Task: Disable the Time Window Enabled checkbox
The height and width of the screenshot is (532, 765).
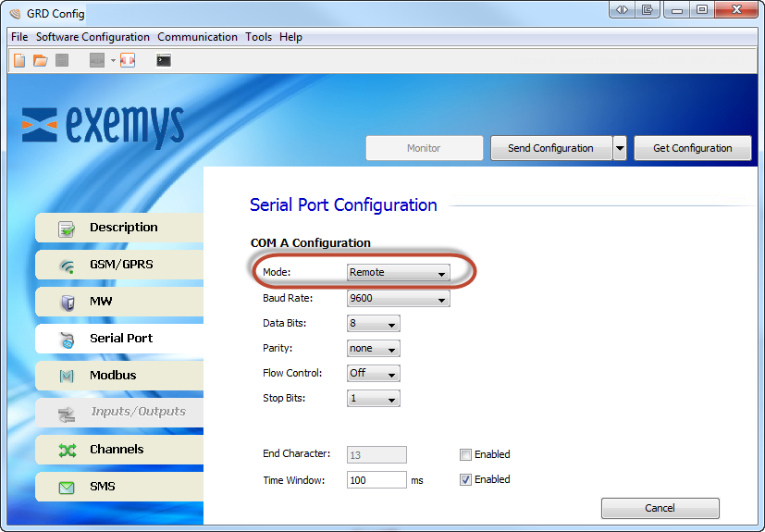Action: point(466,479)
